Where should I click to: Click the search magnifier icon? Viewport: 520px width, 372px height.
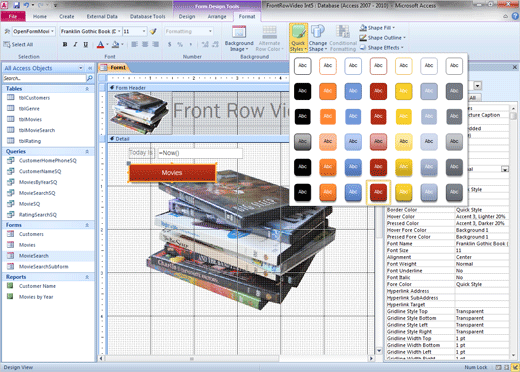click(90, 78)
